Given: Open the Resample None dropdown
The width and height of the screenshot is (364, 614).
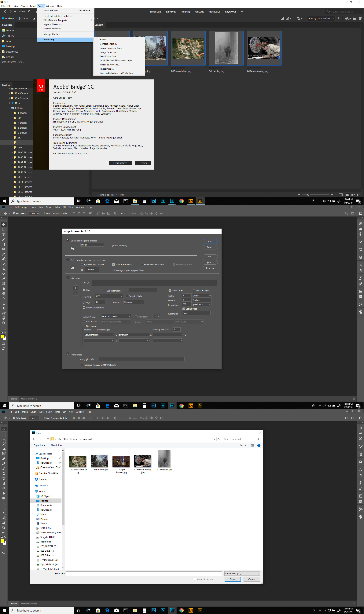Looking at the screenshot, I should (197, 313).
